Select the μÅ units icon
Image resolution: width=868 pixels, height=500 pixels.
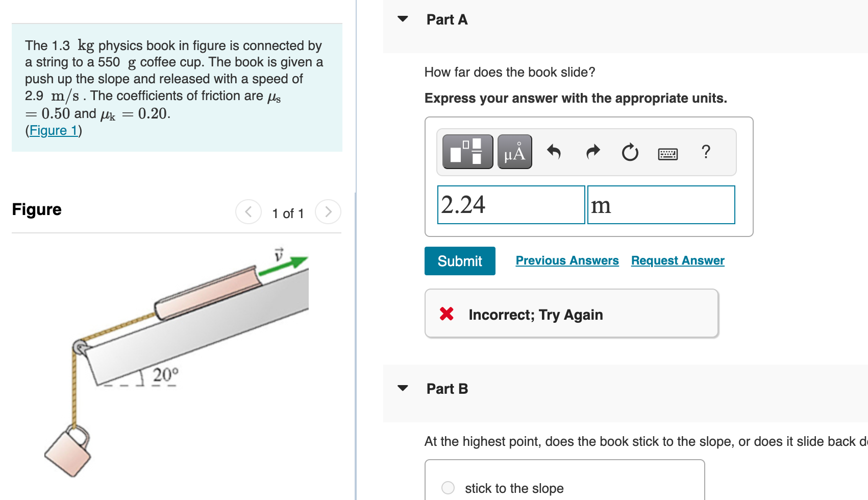click(x=514, y=151)
